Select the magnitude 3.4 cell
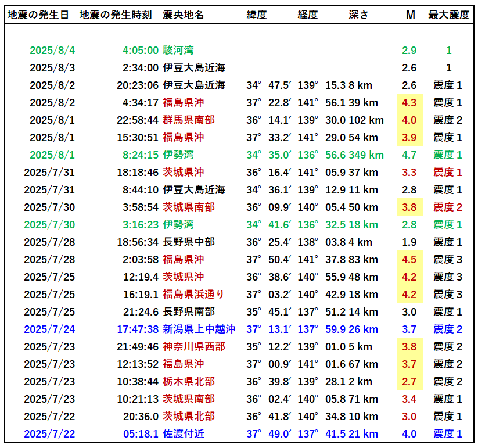This screenshot has width=478, height=448. click(x=409, y=399)
